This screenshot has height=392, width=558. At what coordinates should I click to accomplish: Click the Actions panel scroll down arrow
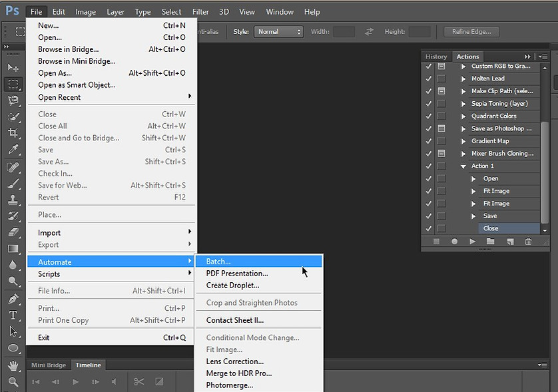click(545, 230)
